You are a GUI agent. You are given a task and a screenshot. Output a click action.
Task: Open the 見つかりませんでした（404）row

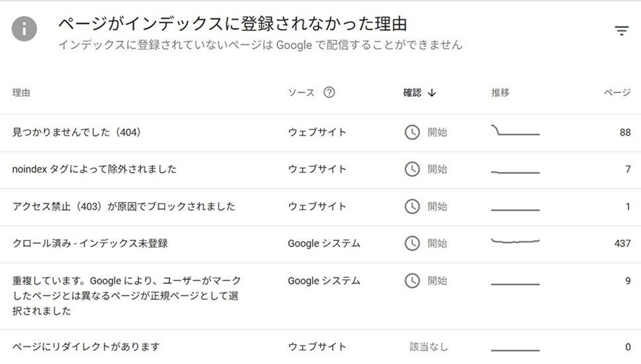[x=77, y=132]
